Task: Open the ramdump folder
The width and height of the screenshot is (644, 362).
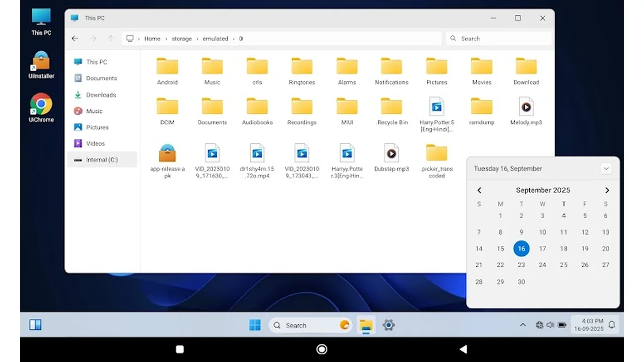Action: tap(481, 111)
